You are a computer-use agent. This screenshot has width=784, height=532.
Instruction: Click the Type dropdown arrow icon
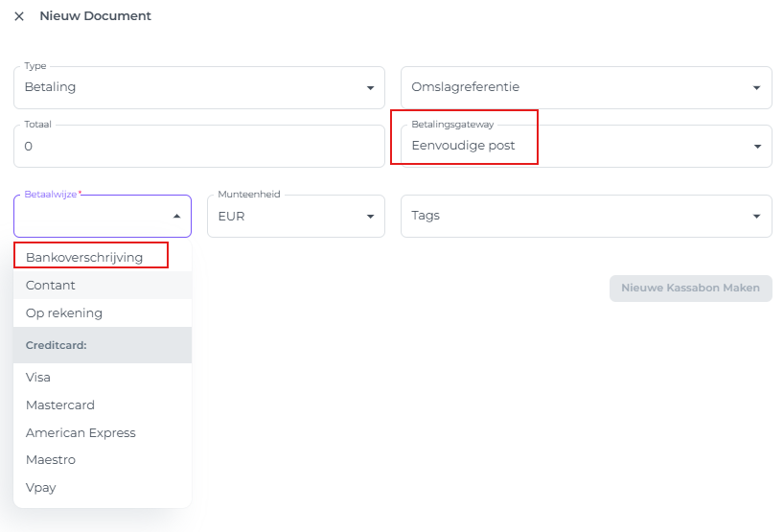tap(370, 88)
